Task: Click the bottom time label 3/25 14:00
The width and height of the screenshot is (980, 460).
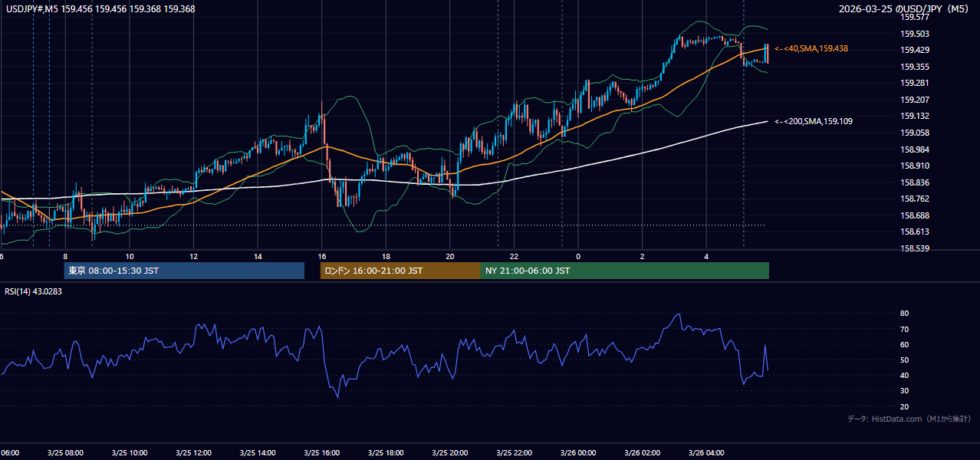Action: 258,453
